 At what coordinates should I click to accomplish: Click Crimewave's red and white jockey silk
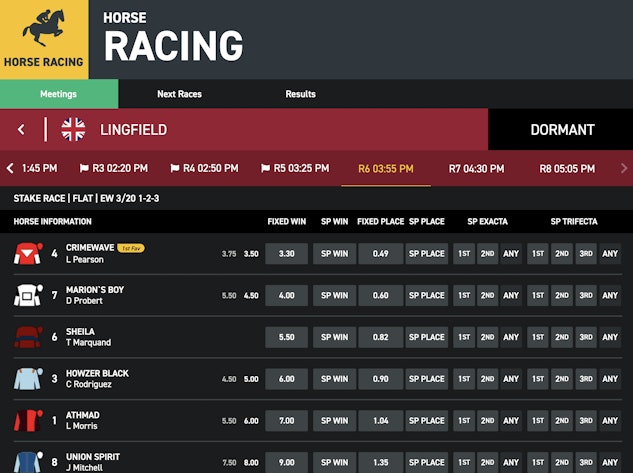pos(26,253)
